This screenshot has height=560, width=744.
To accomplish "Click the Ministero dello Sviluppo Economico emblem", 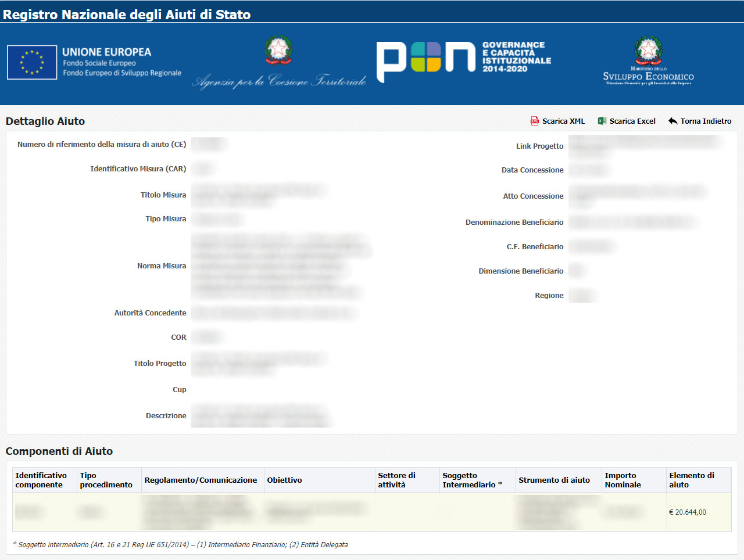I will coord(648,51).
